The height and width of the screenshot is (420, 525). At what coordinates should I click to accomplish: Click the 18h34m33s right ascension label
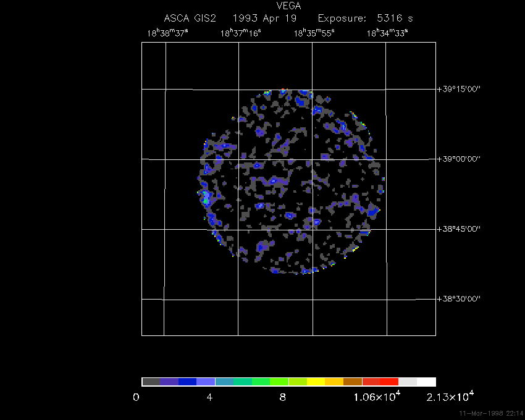tap(387, 33)
